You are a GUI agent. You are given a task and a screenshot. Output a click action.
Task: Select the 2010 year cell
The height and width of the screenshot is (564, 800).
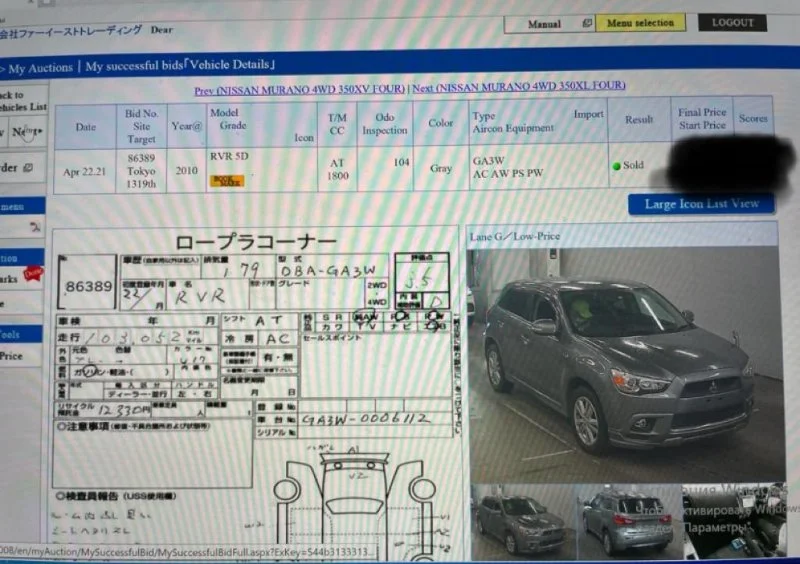click(187, 170)
